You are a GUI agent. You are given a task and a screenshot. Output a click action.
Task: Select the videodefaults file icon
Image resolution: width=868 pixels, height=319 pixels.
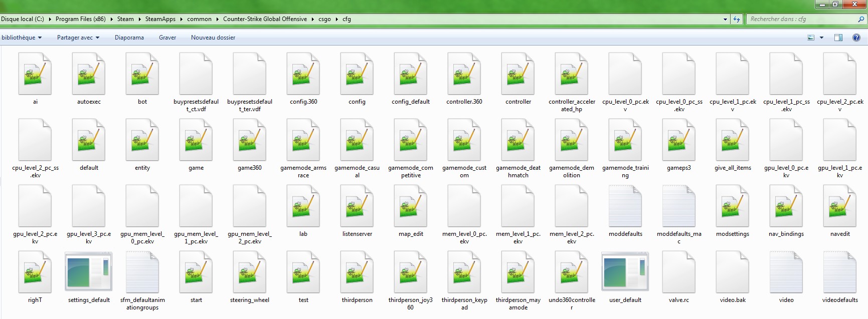(x=840, y=272)
